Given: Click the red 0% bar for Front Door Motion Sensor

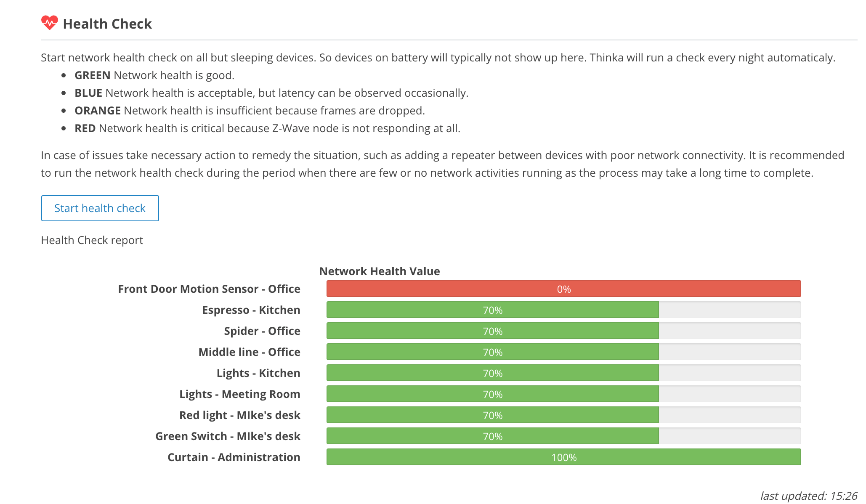Looking at the screenshot, I should [563, 289].
